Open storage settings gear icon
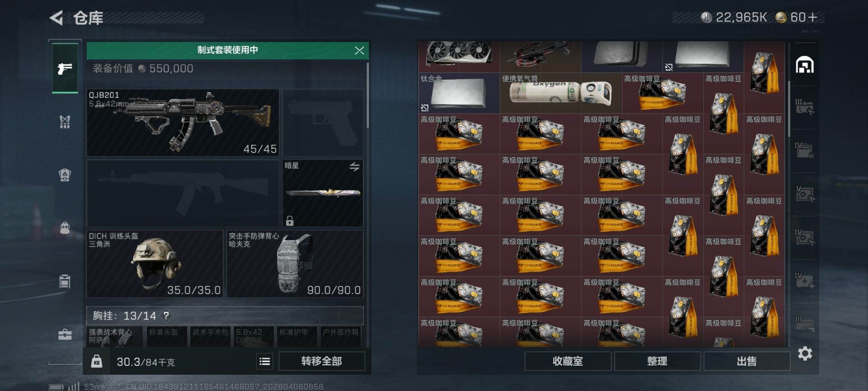868x391 pixels. (805, 353)
